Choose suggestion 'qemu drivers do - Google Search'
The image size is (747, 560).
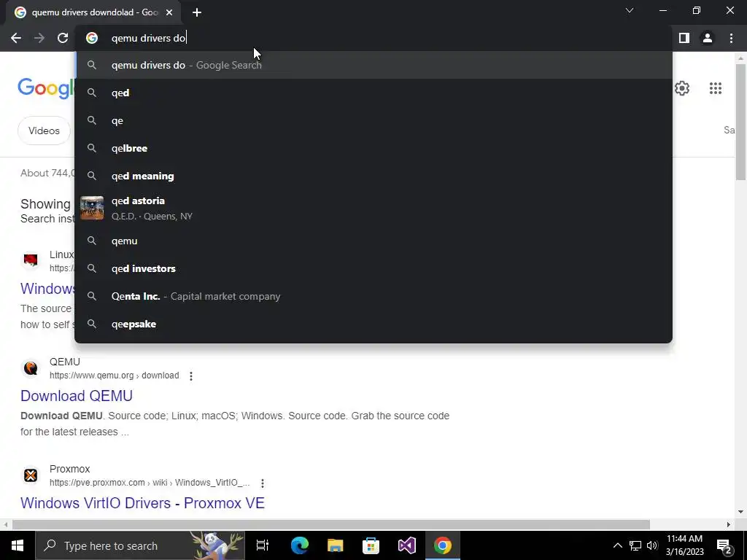coord(373,65)
